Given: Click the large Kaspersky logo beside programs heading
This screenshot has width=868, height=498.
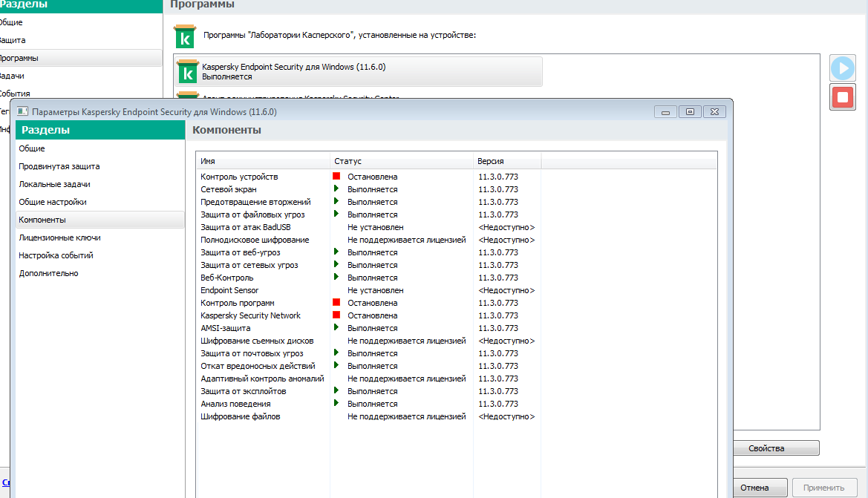Looking at the screenshot, I should [x=185, y=36].
